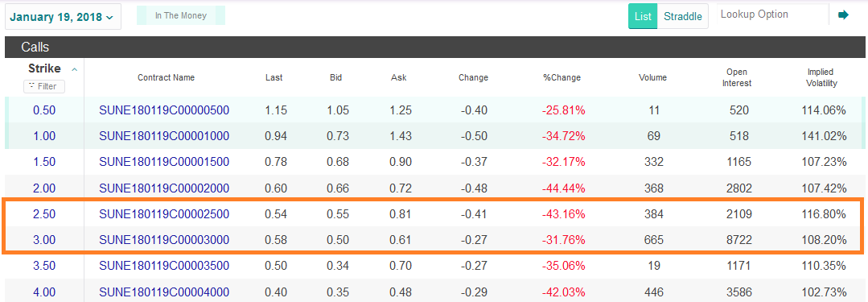This screenshot has height=302, width=868.
Task: Open the January 19, 2018 expiration dropdown
Action: pos(63,17)
